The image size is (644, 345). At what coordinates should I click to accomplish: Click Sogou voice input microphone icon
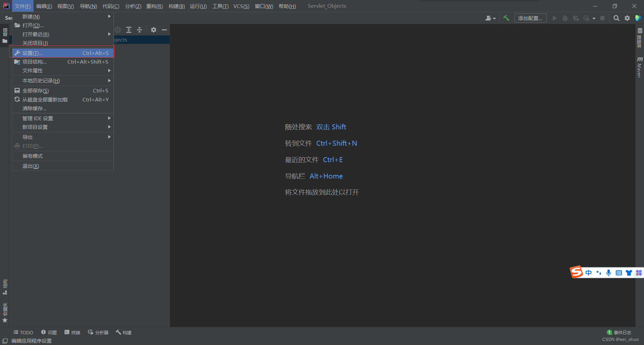pyautogui.click(x=608, y=273)
